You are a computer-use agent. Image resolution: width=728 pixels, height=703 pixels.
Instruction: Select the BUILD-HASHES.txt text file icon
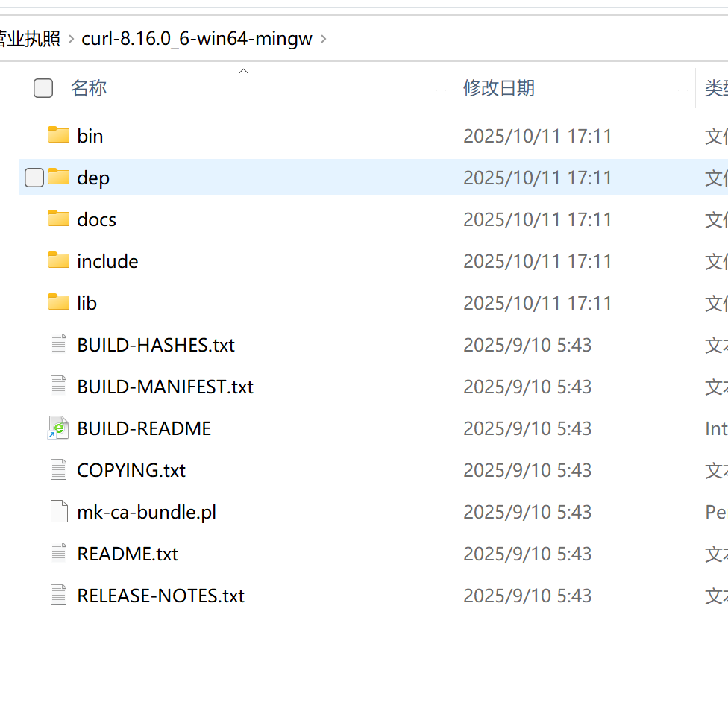58,344
